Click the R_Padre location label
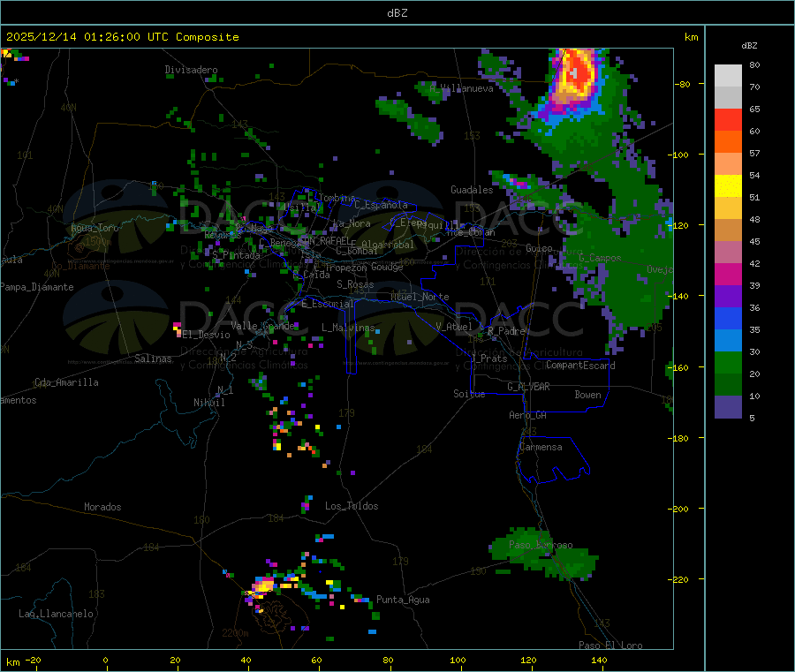Screen dimensions: 795x672 pyautogui.click(x=506, y=331)
